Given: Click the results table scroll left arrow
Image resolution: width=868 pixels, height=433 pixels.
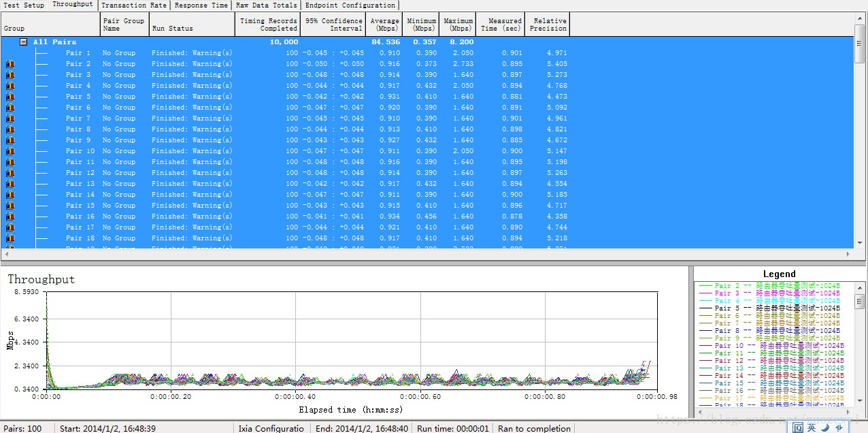Looking at the screenshot, I should coord(6,254).
